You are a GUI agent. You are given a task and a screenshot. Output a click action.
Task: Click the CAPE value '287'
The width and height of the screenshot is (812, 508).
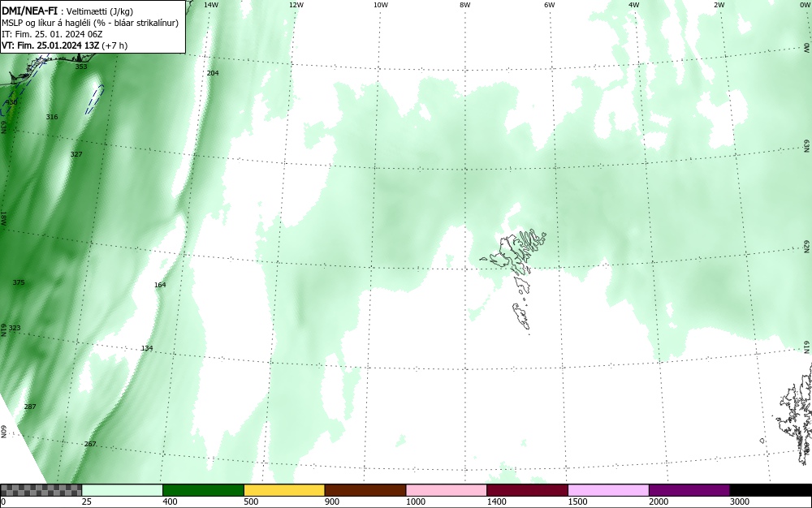coord(30,407)
